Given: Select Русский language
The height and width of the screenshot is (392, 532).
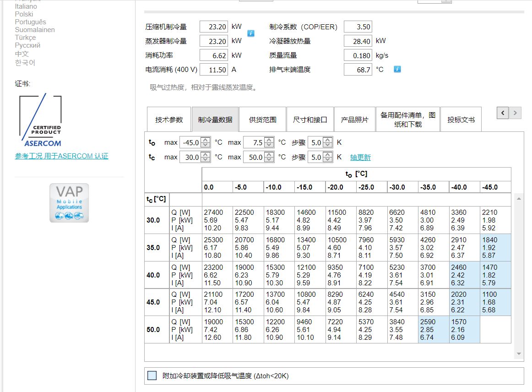Looking at the screenshot, I should click(27, 45).
